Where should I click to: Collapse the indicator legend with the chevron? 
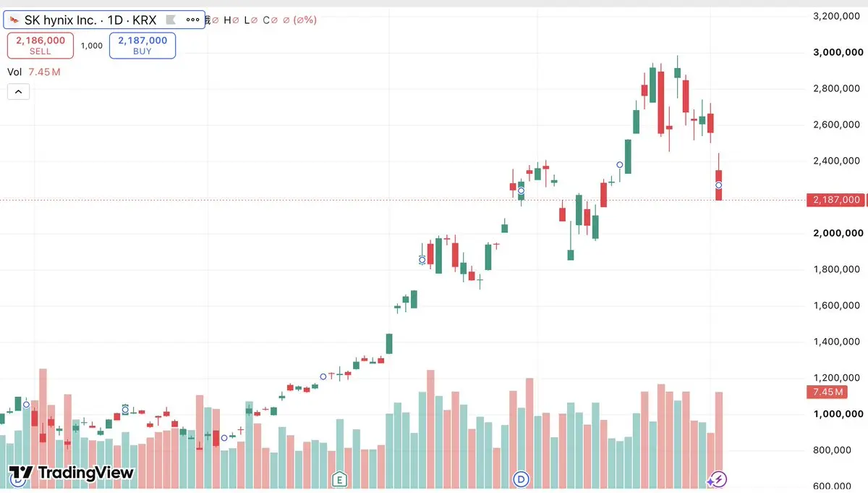[18, 91]
